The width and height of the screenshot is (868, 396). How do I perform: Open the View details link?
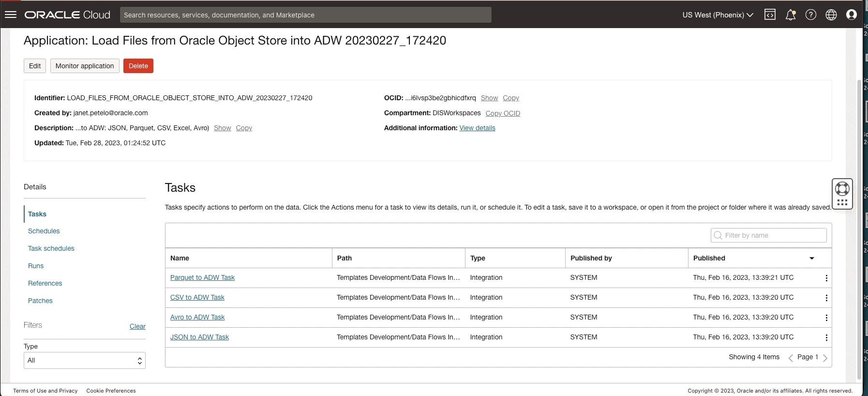coord(478,128)
